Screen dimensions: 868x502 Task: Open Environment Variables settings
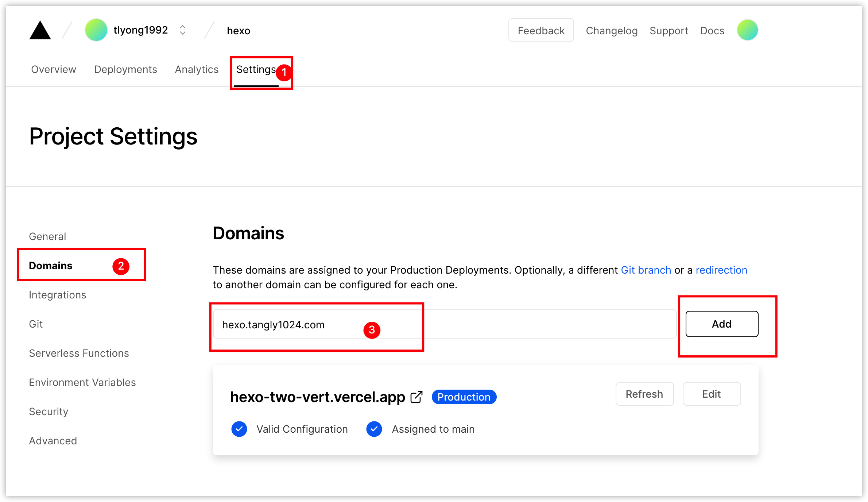(x=82, y=382)
